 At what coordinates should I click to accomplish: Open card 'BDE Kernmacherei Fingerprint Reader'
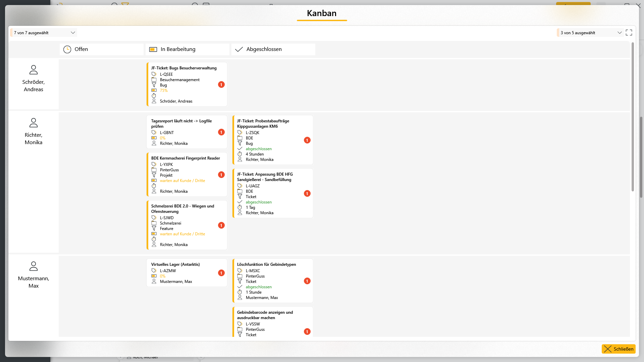187,175
